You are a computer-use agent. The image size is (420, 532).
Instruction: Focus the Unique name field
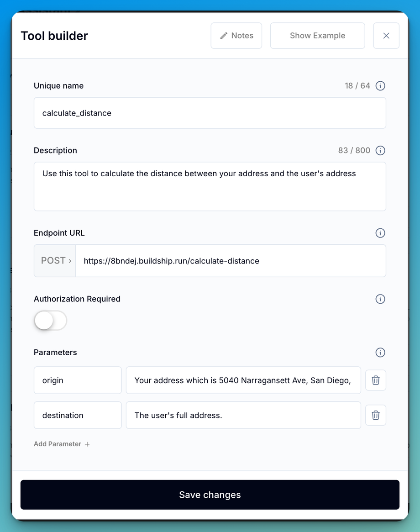210,113
